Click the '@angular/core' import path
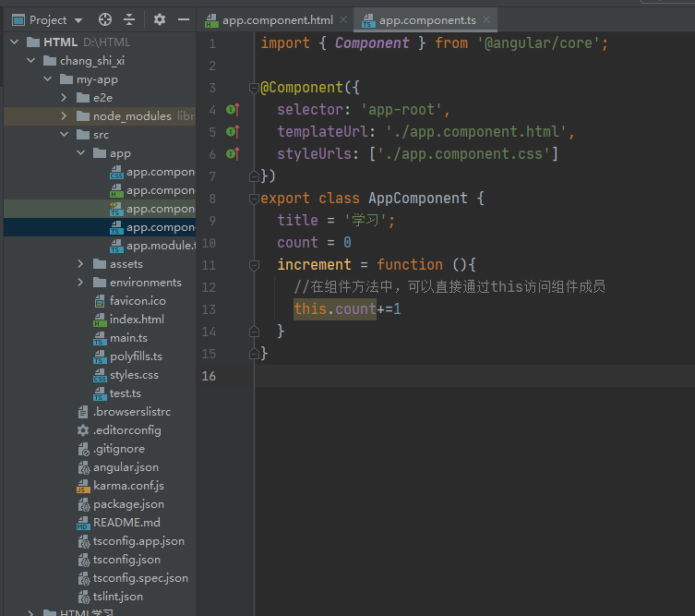The height and width of the screenshot is (616, 695). click(538, 43)
